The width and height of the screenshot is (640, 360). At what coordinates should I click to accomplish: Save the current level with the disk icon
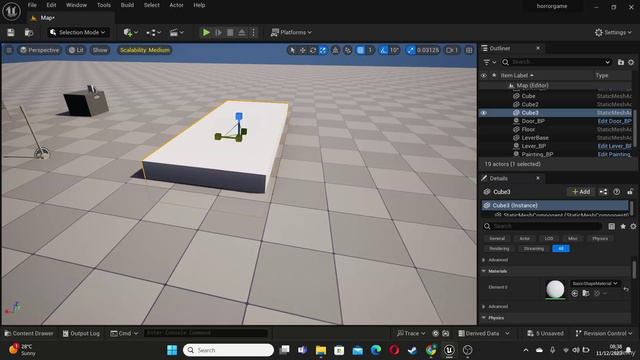coord(11,32)
